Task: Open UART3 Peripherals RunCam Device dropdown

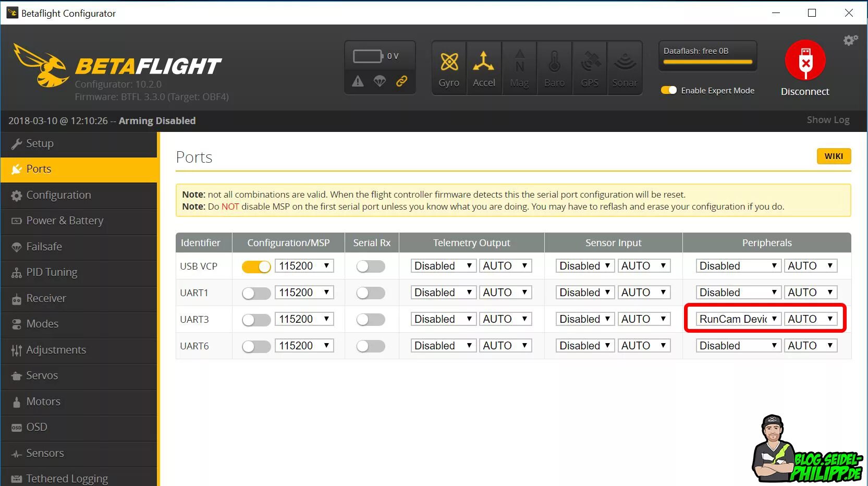Action: pyautogui.click(x=738, y=319)
